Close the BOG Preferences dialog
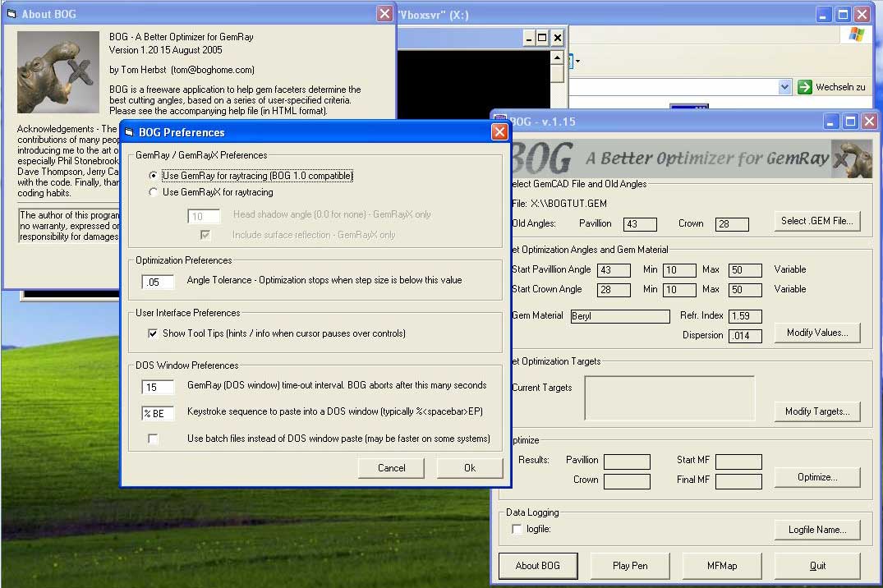883x588 pixels. click(499, 131)
